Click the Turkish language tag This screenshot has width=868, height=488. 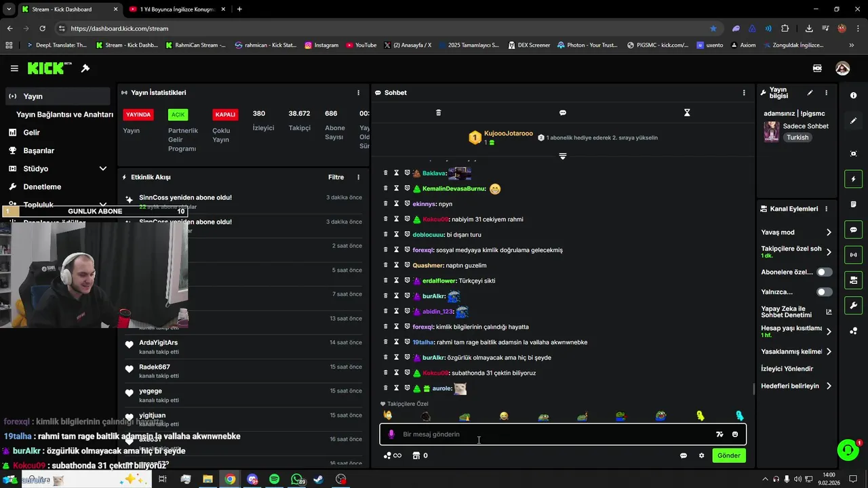tap(797, 138)
